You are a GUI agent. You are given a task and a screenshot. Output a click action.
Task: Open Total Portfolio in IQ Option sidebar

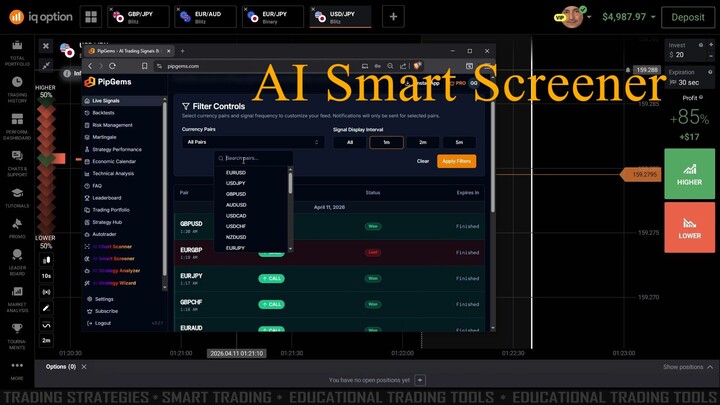(17, 53)
